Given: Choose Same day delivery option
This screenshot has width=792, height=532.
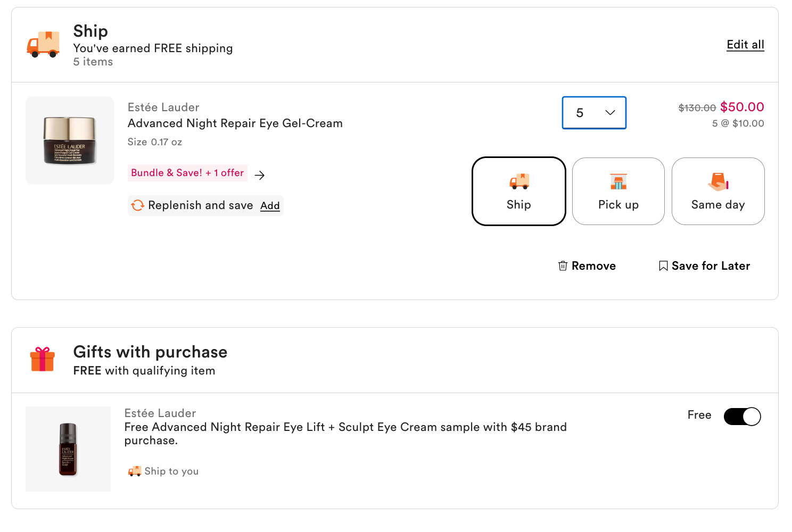Looking at the screenshot, I should 717,192.
